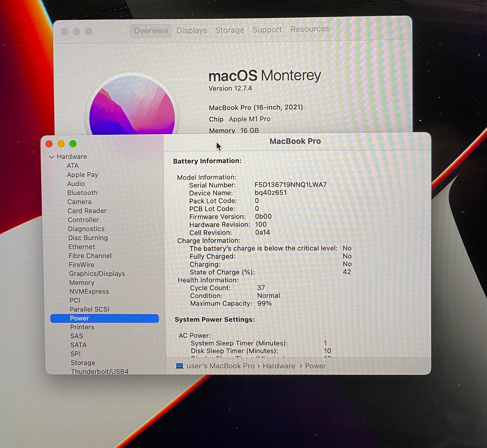The width and height of the screenshot is (487, 448).
Task: Open the Card Reader entry
Action: [87, 211]
